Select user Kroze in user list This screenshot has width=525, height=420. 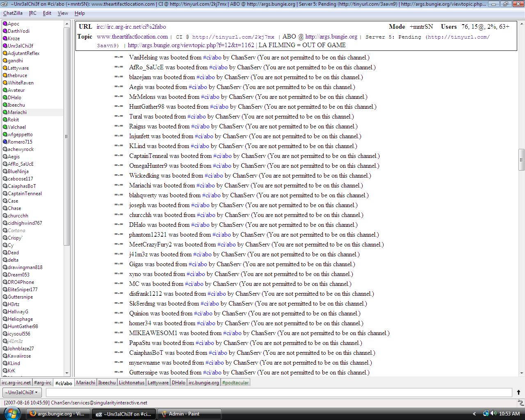pos(14,39)
